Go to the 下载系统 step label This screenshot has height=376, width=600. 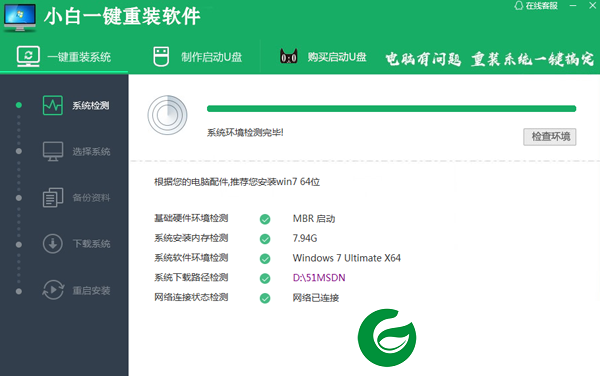coord(91,244)
